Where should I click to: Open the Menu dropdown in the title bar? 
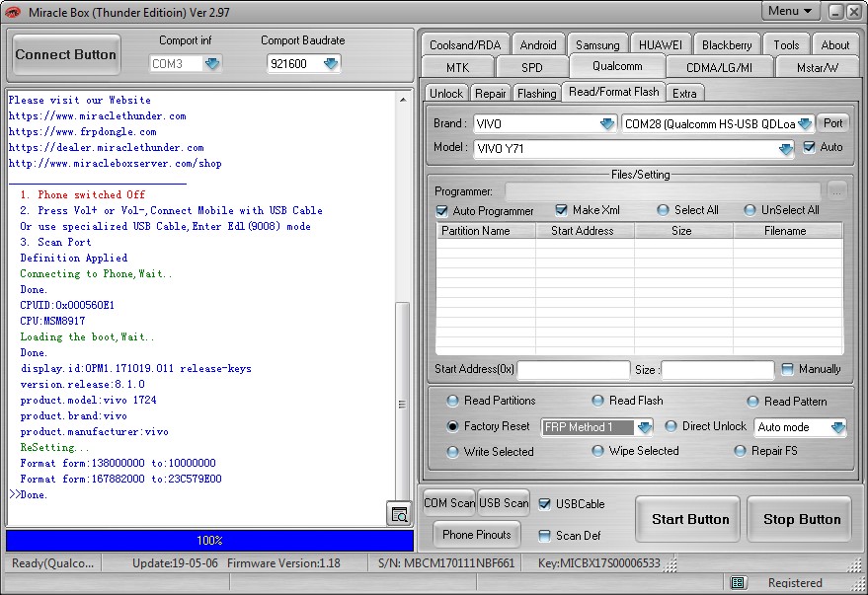click(x=790, y=11)
